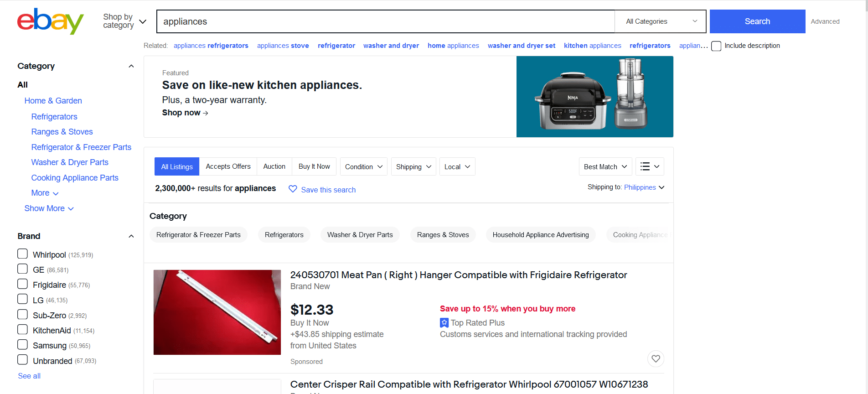
Task: Click the Save this search link
Action: 328,190
